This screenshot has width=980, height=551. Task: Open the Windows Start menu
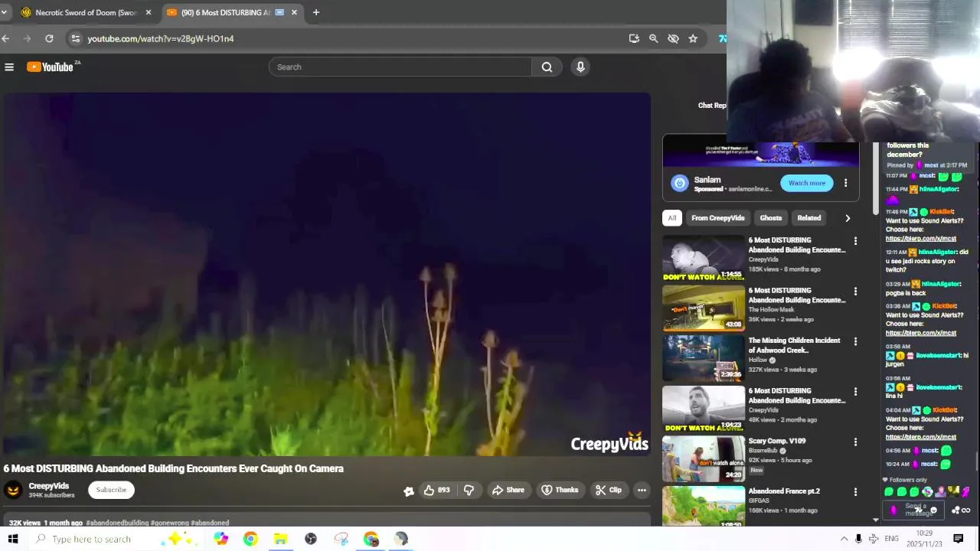[x=13, y=539]
